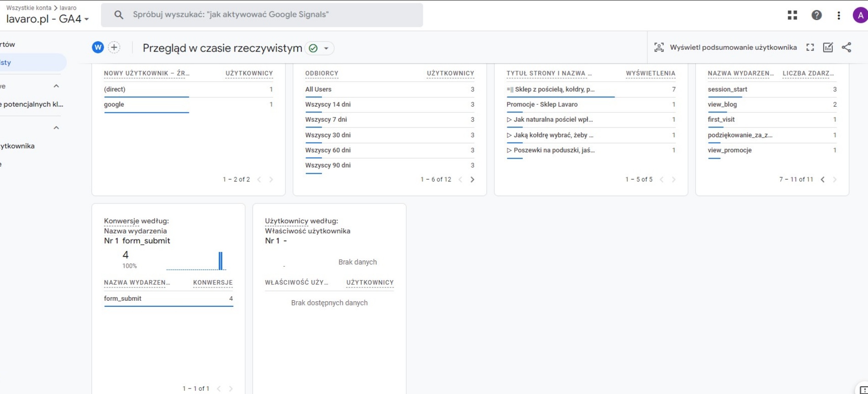Open the lavaro.pl - GA4 property selector
Screen dimensions: 868x394
click(x=47, y=19)
